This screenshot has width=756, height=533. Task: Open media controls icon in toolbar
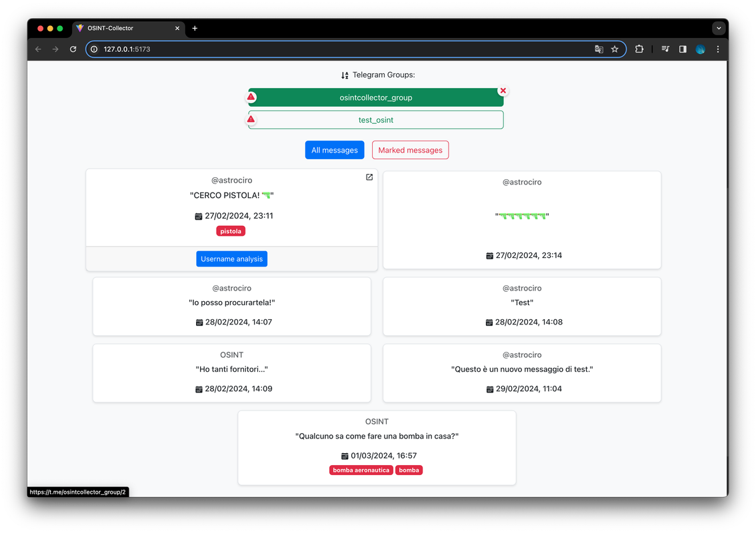[x=665, y=49]
